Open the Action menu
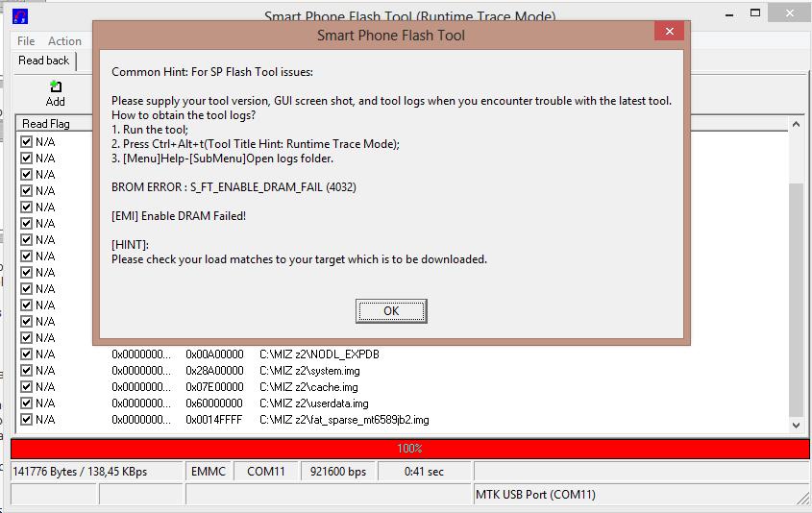 coord(64,41)
